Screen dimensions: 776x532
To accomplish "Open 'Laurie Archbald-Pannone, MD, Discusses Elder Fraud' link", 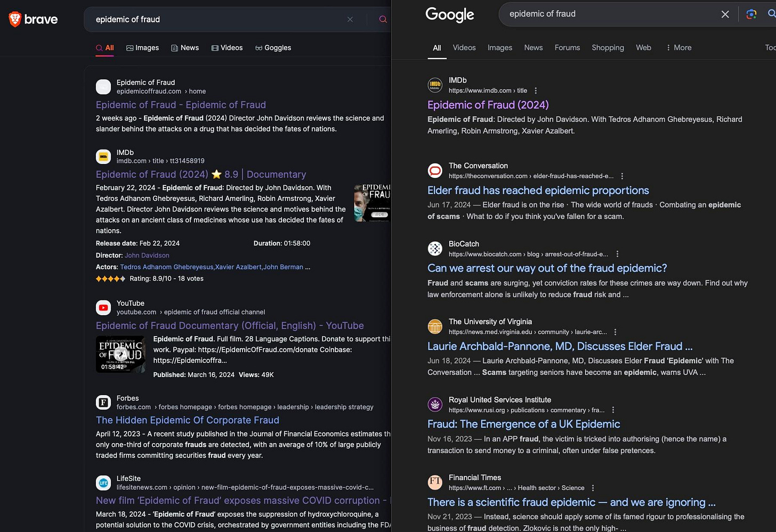I will pos(560,346).
